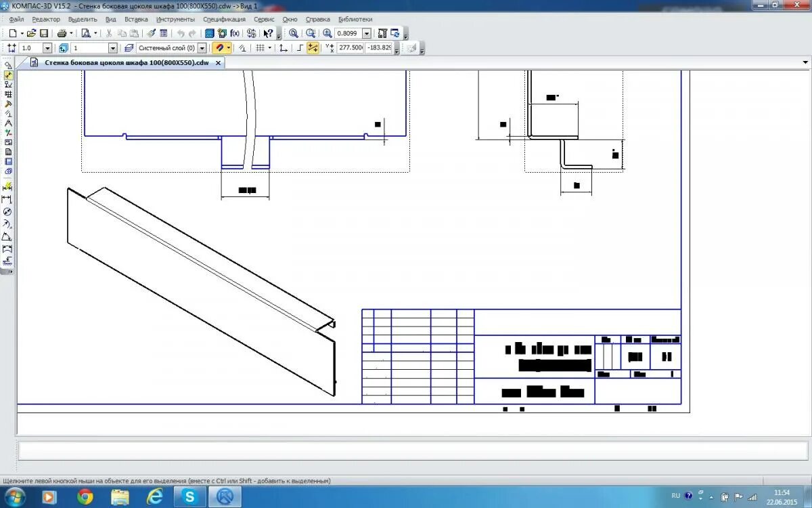Open the Выделить menu
This screenshot has width=812, height=508.
pyautogui.click(x=83, y=19)
